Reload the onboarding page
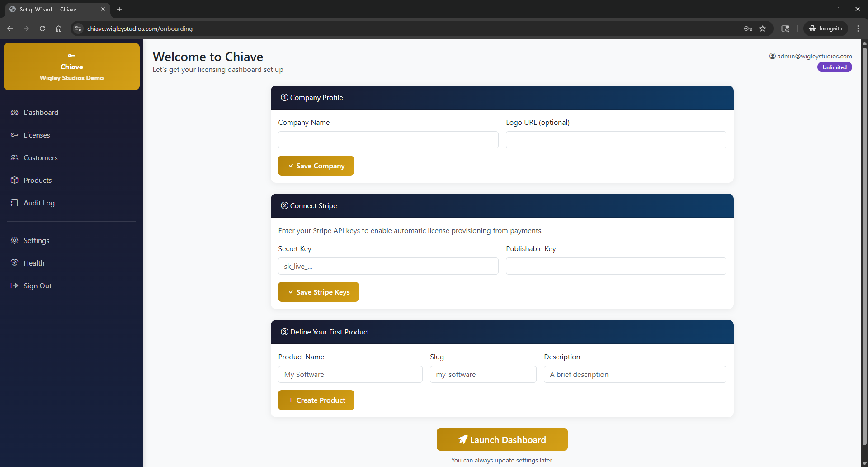This screenshot has height=467, width=868. (x=42, y=28)
